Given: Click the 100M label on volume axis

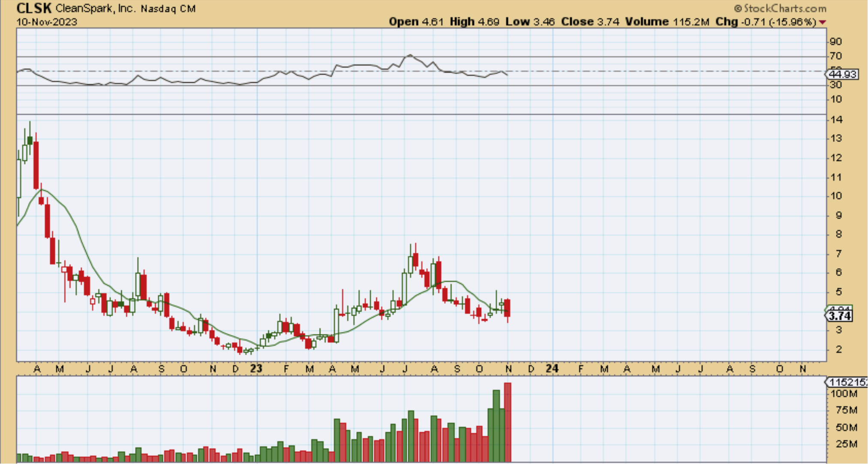Looking at the screenshot, I should pos(844,393).
